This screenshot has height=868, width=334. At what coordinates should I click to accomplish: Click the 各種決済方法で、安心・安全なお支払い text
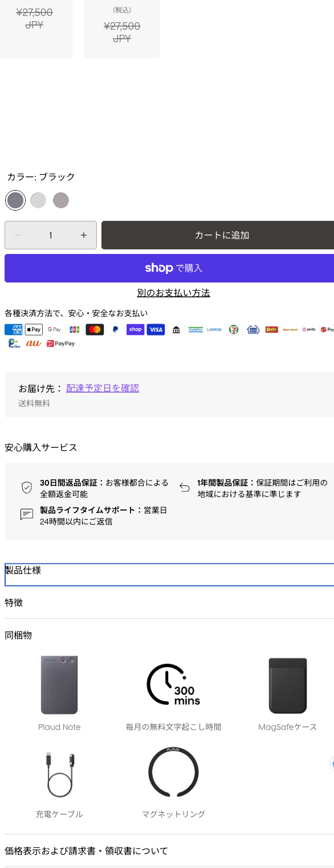click(x=76, y=313)
